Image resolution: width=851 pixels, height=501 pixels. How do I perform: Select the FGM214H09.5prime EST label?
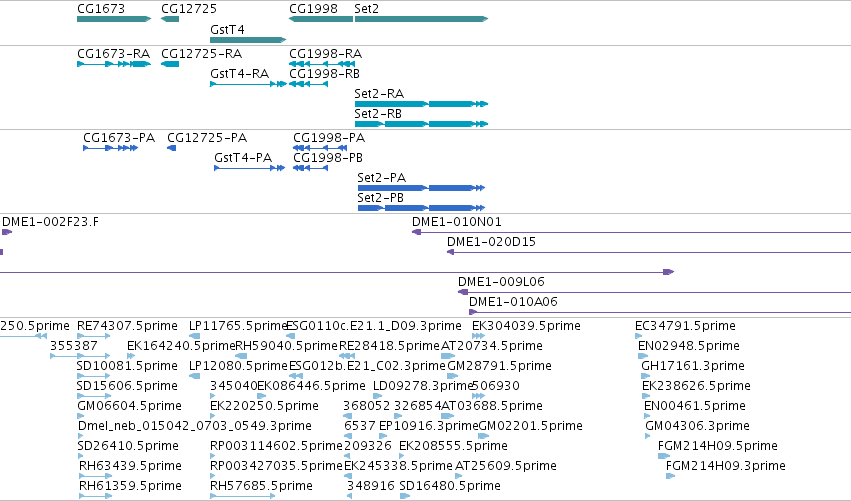717,446
